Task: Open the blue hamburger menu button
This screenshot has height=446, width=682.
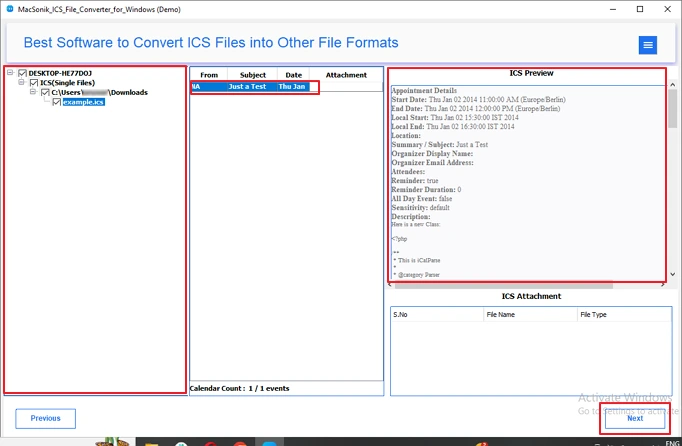Action: coord(647,45)
